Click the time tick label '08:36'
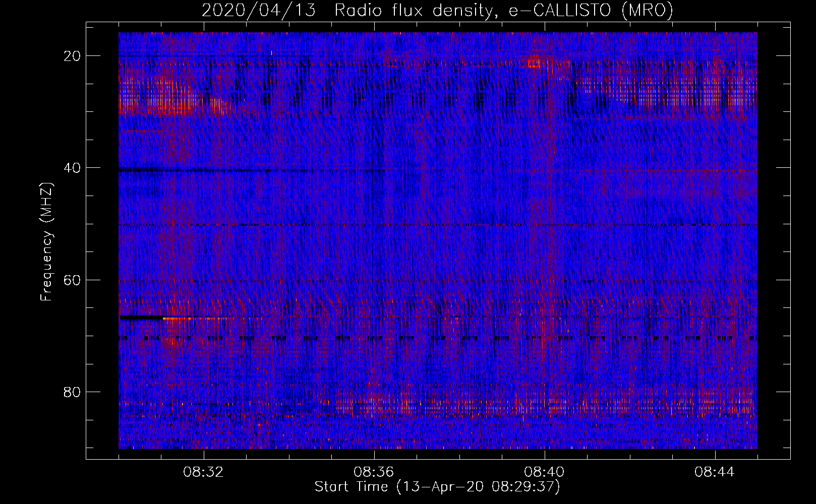Viewport: 816px width, 504px height. (374, 472)
